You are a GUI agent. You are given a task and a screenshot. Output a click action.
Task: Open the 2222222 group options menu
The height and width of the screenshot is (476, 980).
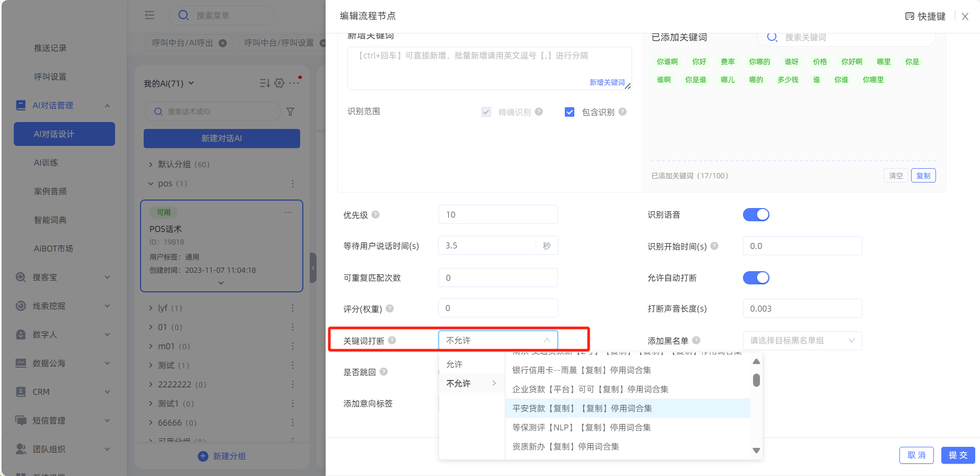292,384
